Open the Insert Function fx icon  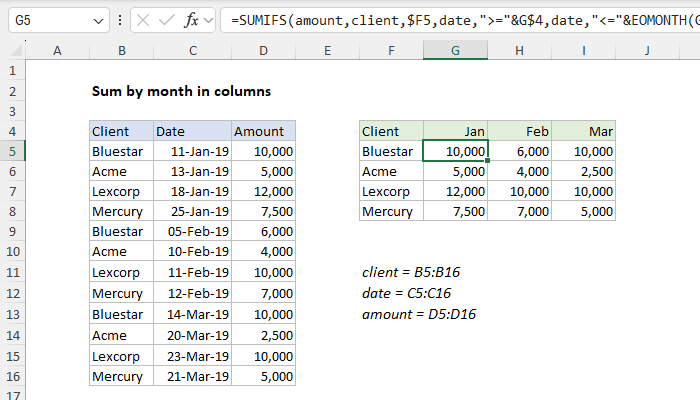pyautogui.click(x=191, y=20)
